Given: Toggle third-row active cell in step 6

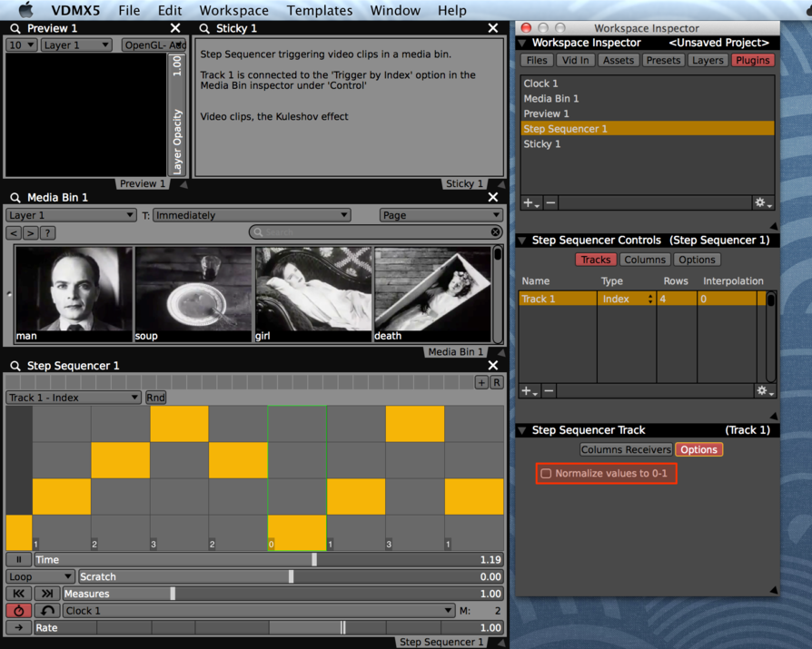Looking at the screenshot, I should 356,497.
